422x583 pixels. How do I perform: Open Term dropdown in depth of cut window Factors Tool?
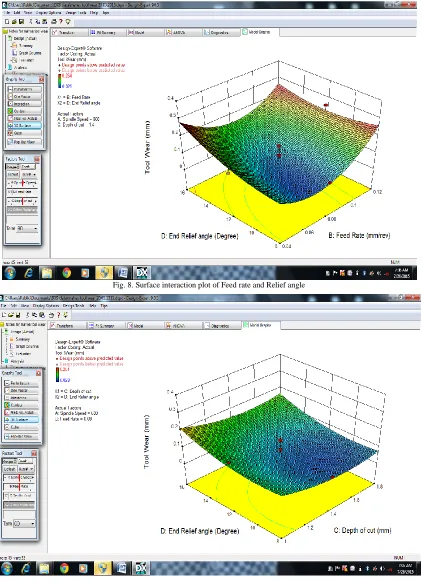(25, 523)
